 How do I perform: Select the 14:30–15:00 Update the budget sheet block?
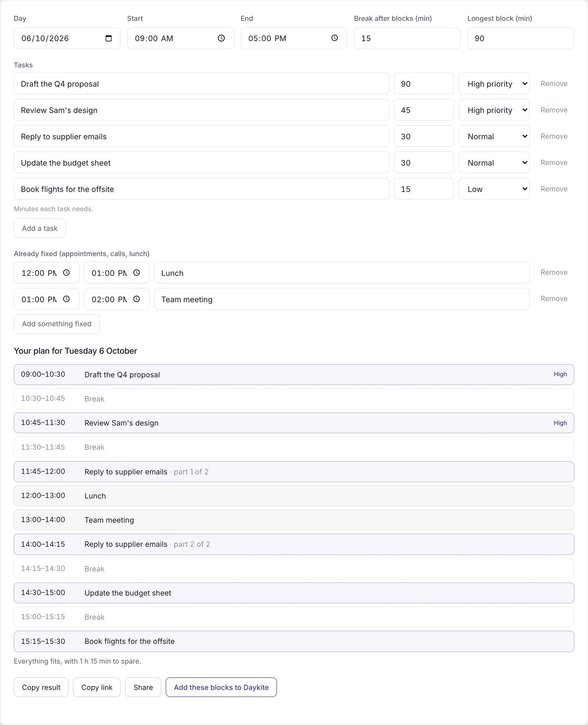click(294, 593)
